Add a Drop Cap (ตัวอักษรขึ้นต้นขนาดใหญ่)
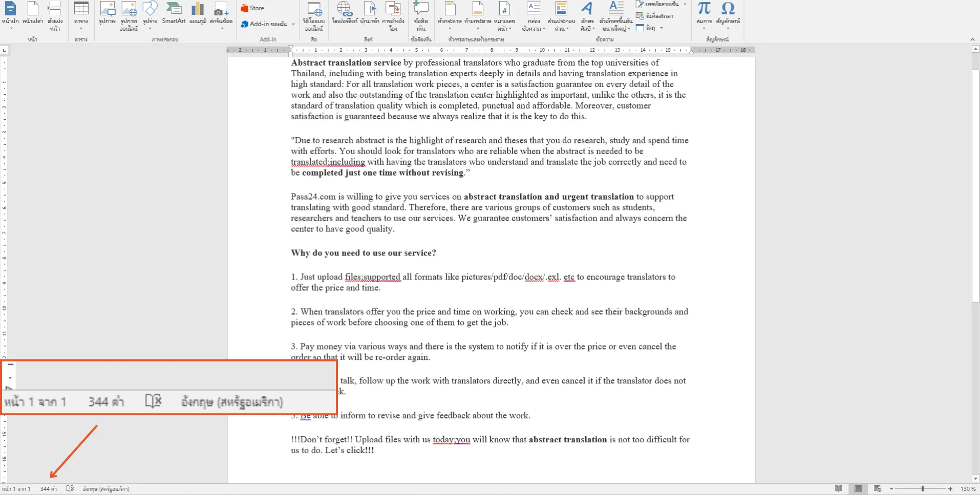The width and height of the screenshot is (980, 495). (x=616, y=15)
